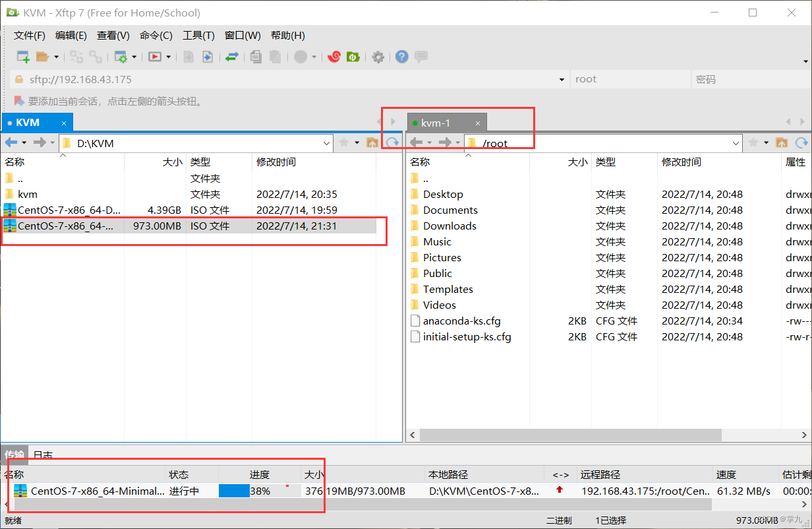Open the session properties gear-window icon

121,57
